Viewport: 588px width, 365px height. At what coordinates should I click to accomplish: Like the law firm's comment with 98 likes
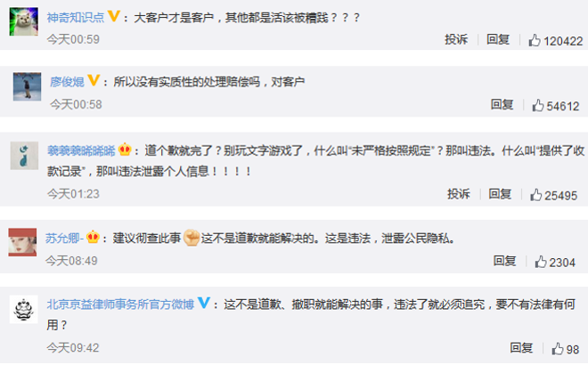coord(557,348)
